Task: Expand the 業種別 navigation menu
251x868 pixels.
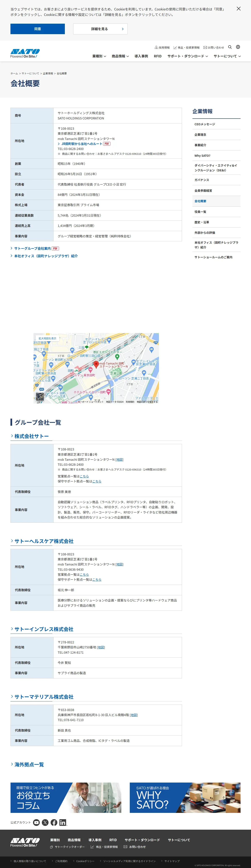Action: tap(99, 56)
